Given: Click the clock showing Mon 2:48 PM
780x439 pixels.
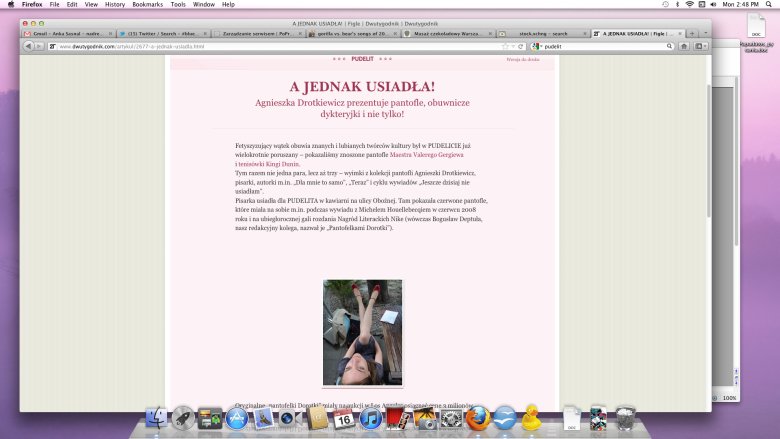Looking at the screenshot, I should click(740, 4).
